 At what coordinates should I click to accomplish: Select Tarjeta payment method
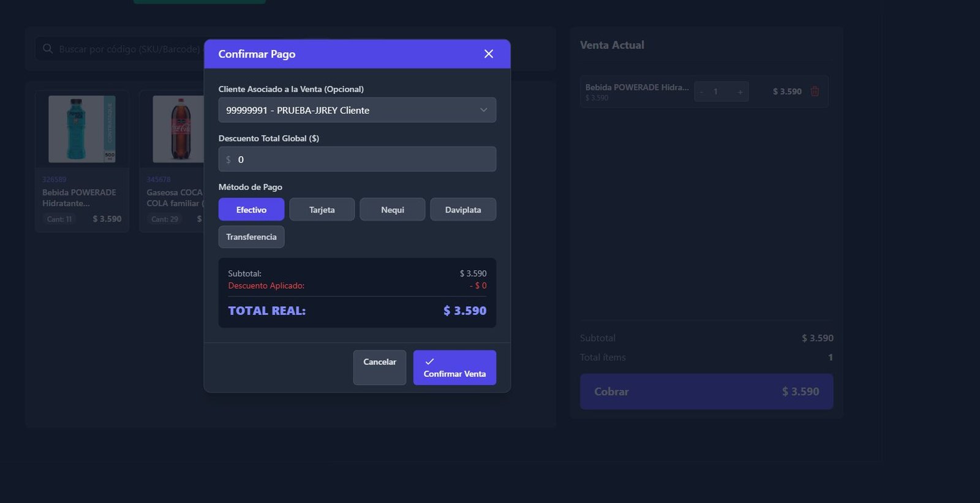point(322,210)
